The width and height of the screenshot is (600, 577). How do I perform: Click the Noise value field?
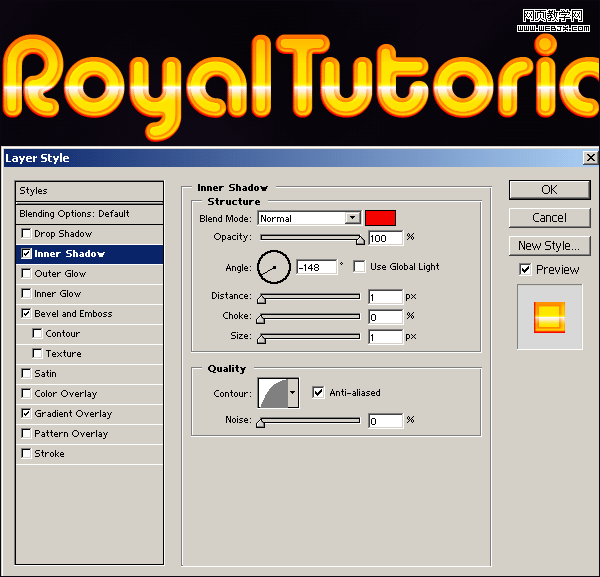coord(385,421)
